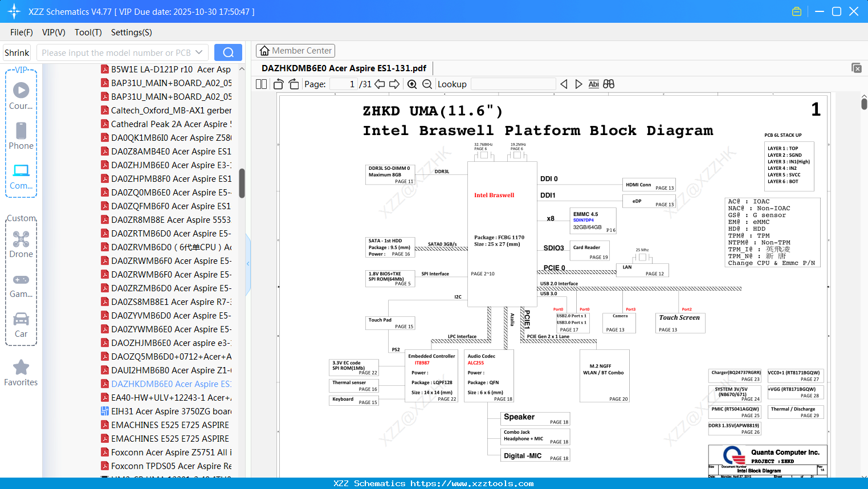The width and height of the screenshot is (868, 489).
Task: Click the Page number input box
Action: click(344, 84)
